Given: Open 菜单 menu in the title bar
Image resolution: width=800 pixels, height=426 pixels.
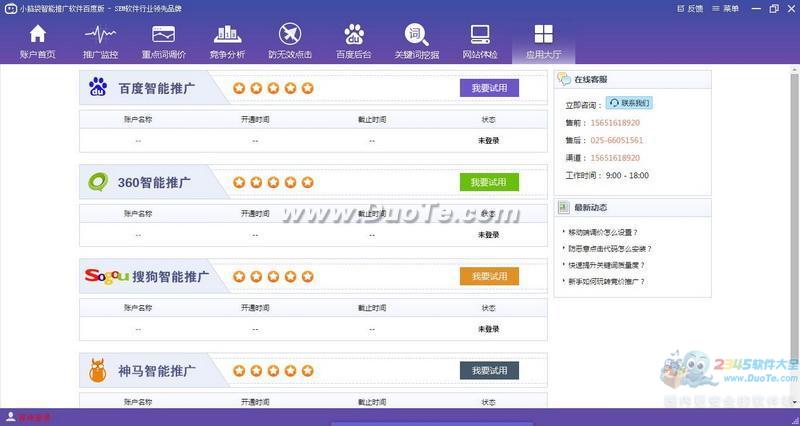Looking at the screenshot, I should pyautogui.click(x=726, y=9).
